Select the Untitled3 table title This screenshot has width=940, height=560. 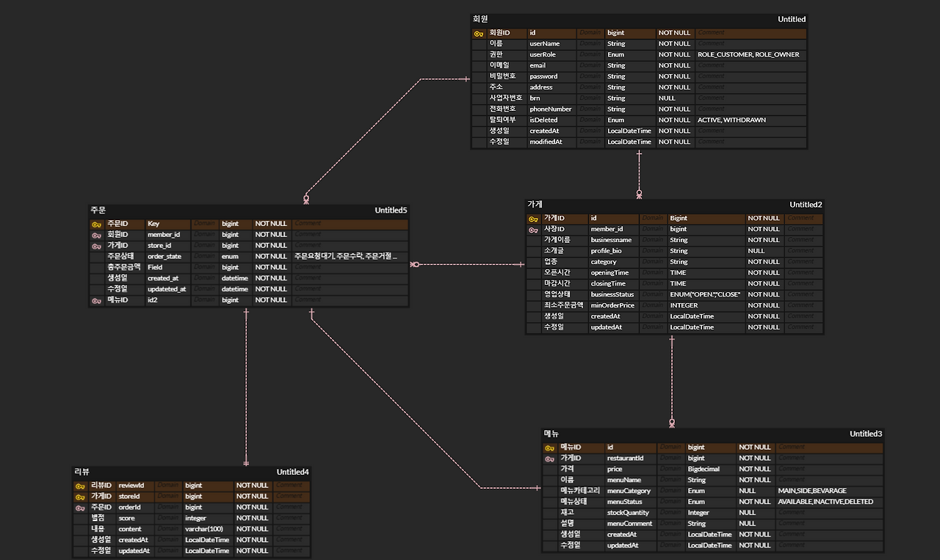pyautogui.click(x=866, y=434)
